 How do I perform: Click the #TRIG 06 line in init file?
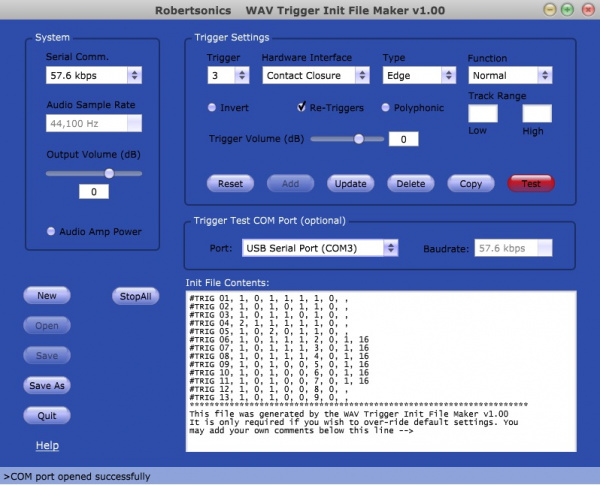point(279,340)
